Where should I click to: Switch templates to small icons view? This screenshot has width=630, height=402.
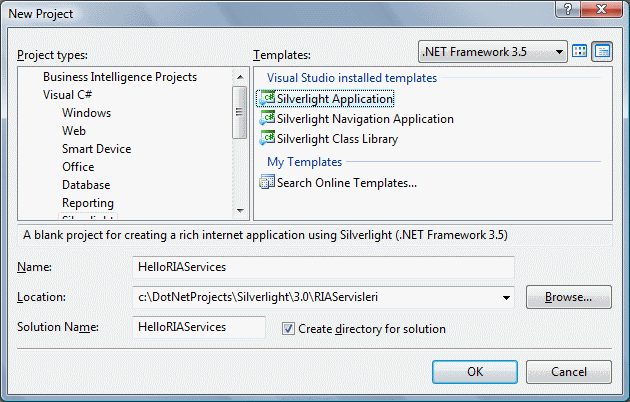coord(602,51)
